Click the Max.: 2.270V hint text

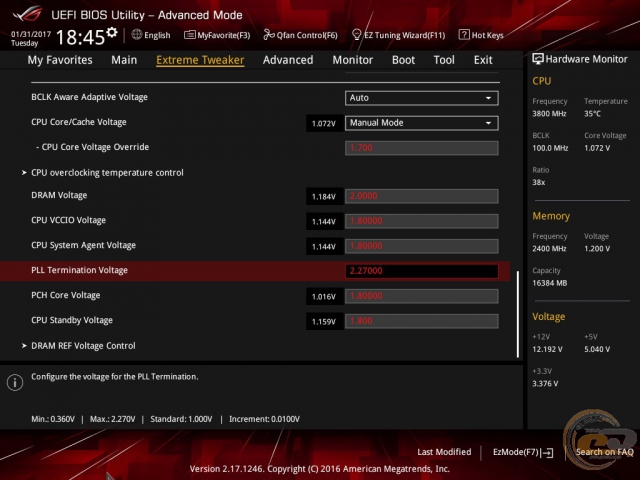click(x=112, y=419)
